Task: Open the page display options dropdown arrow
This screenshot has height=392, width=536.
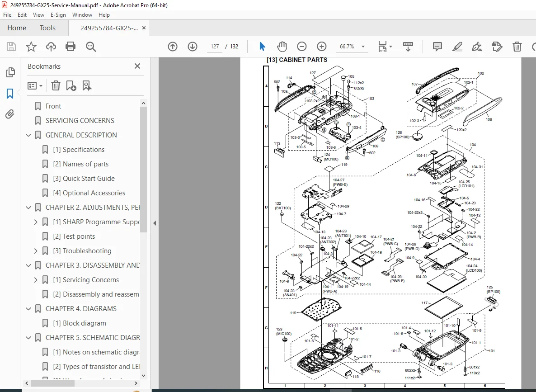Action: click(x=391, y=47)
